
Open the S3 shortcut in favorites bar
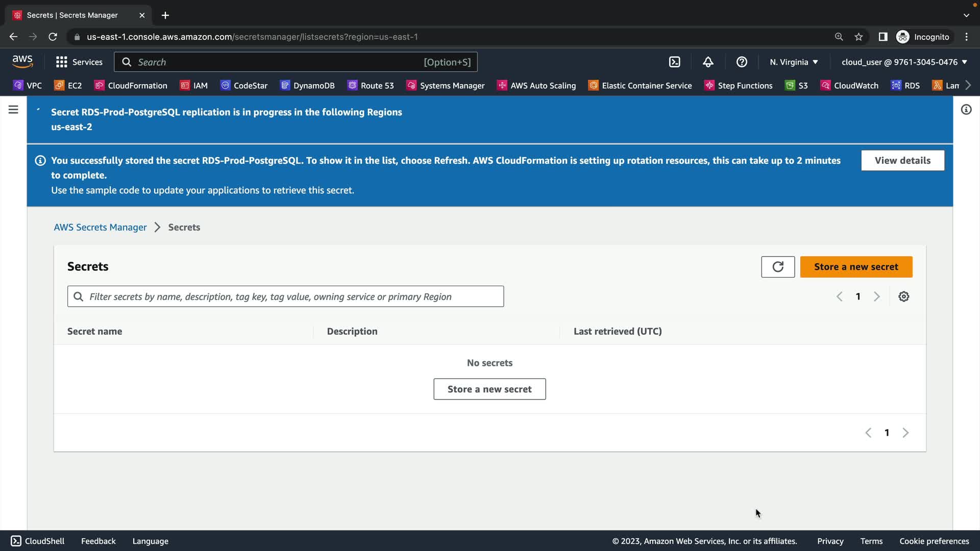tap(796, 85)
